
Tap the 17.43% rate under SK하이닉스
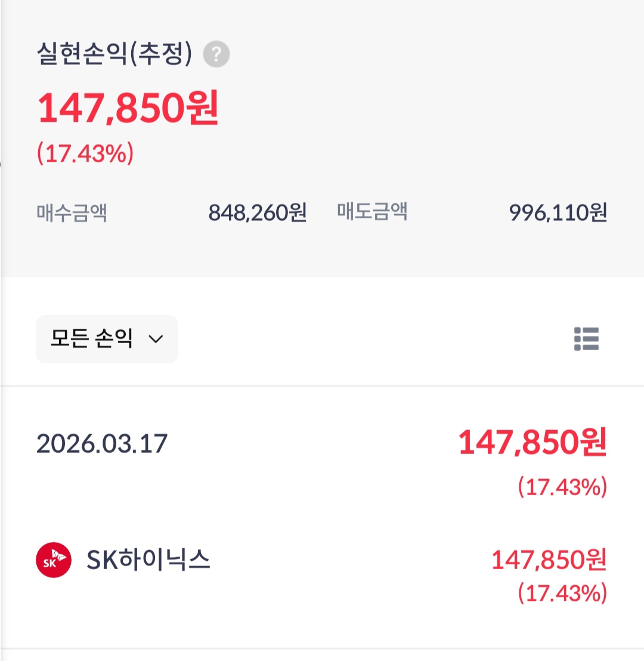pyautogui.click(x=563, y=593)
